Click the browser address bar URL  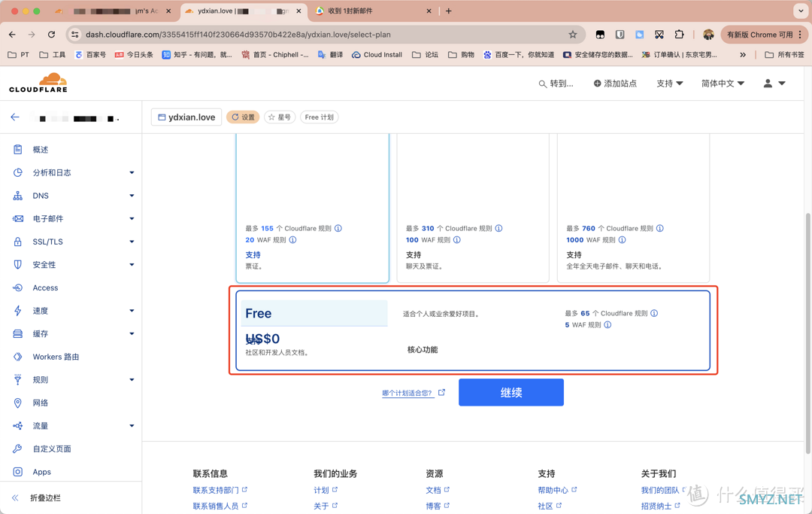coord(238,35)
